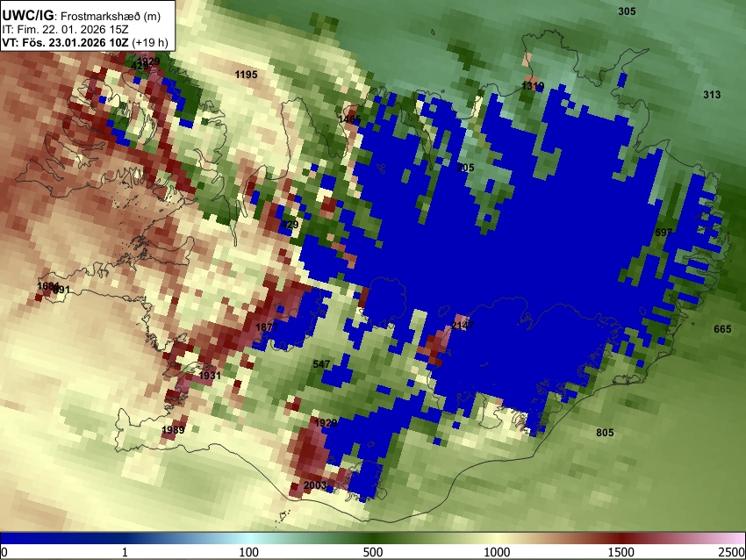This screenshot has height=560, width=746.
Task: Click the 2147 value label
Action: pos(463,326)
